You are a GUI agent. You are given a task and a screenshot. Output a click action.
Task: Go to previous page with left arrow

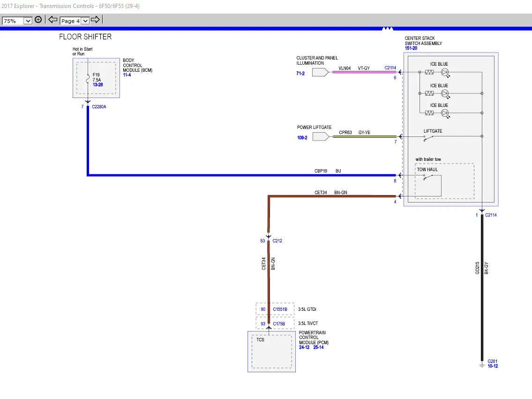[52, 20]
